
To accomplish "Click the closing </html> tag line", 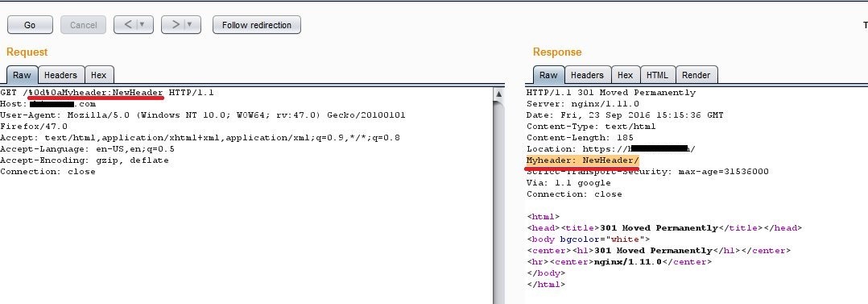I will tap(546, 284).
